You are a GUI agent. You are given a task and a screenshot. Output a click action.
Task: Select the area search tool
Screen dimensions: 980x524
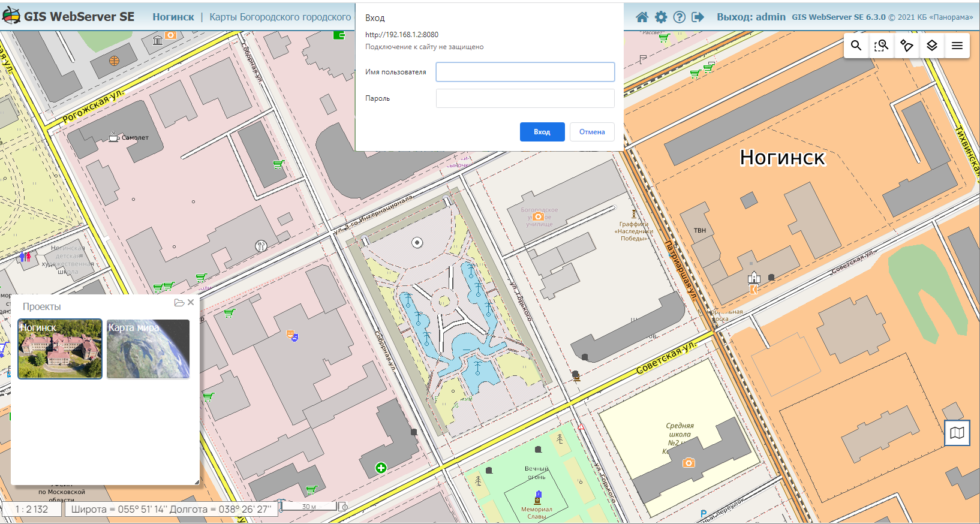[881, 46]
